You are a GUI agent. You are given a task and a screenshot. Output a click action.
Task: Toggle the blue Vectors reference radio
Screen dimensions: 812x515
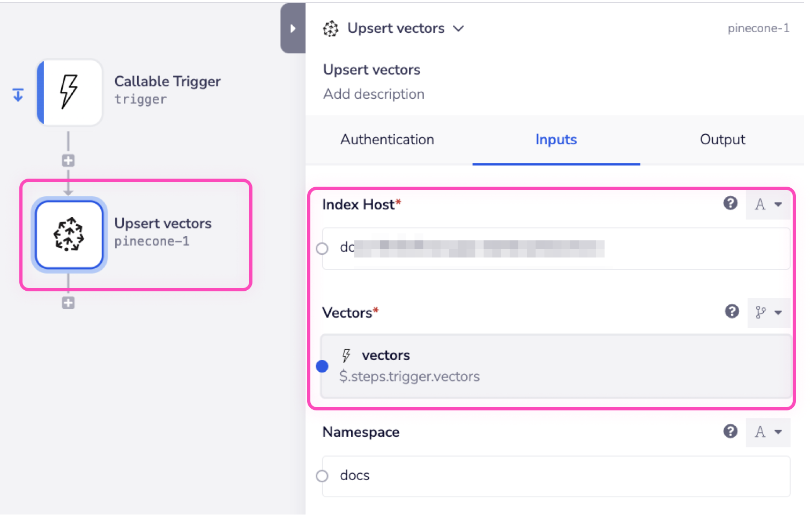pos(322,366)
